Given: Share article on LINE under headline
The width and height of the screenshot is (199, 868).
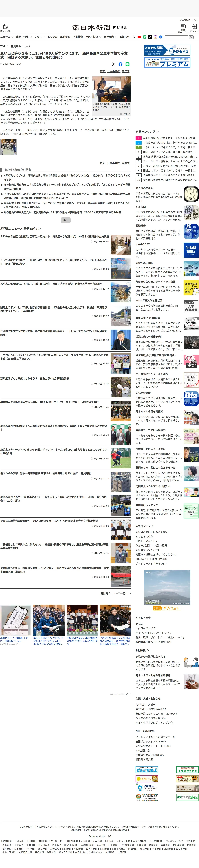Looking at the screenshot, I should [x=127, y=64].
